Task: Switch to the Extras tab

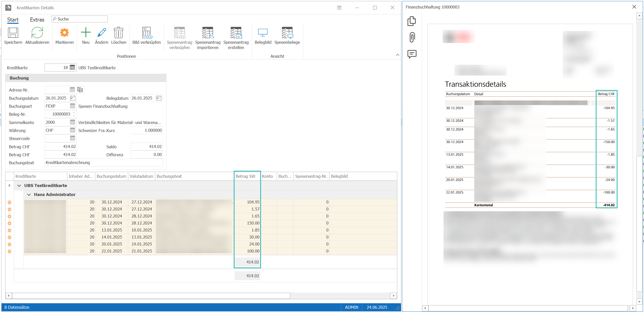Action: (x=37, y=19)
